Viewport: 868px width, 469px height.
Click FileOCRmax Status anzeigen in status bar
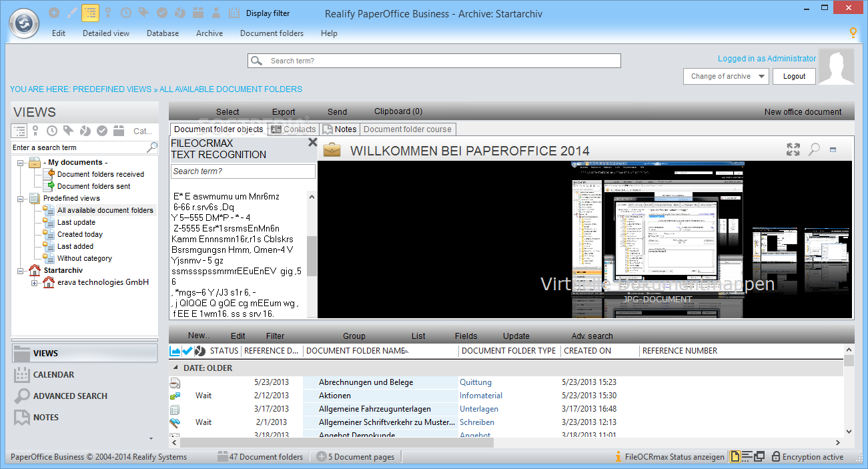click(x=669, y=457)
